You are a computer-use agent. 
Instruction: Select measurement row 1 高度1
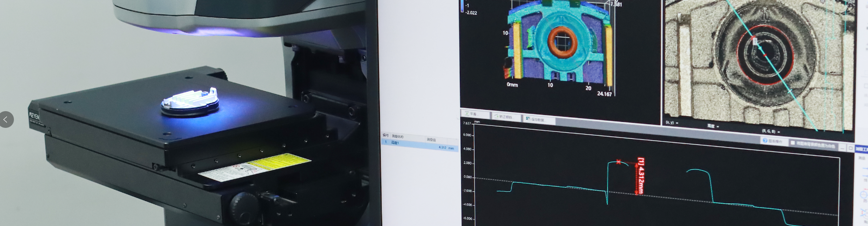[420, 145]
